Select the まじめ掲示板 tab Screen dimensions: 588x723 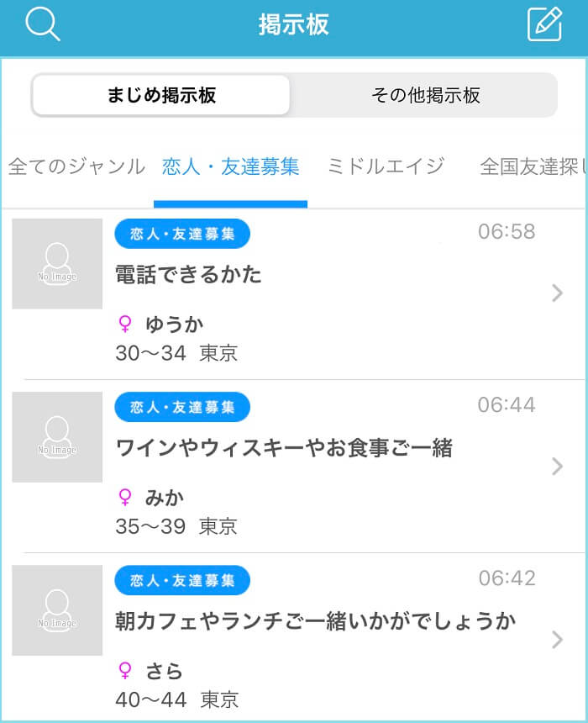coord(160,95)
